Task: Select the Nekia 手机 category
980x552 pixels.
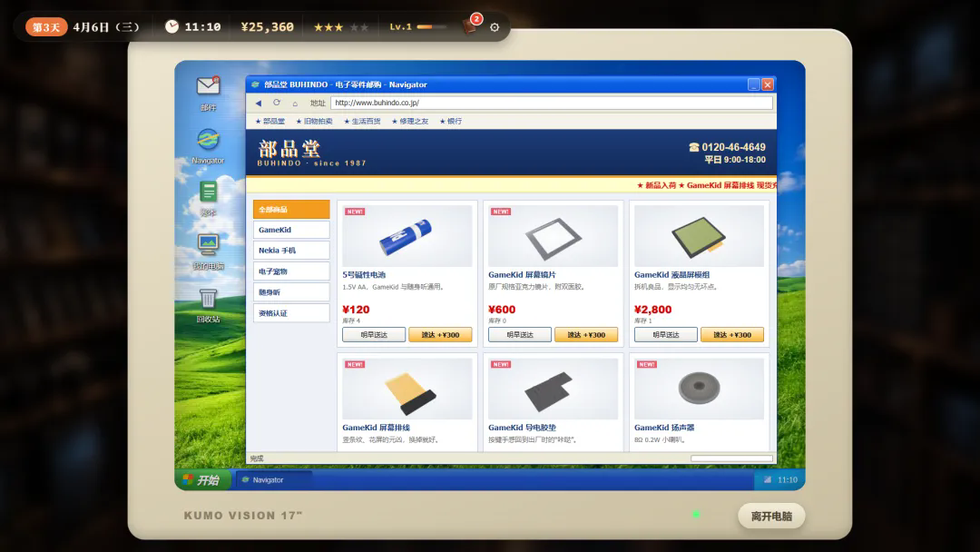Action: pyautogui.click(x=291, y=250)
